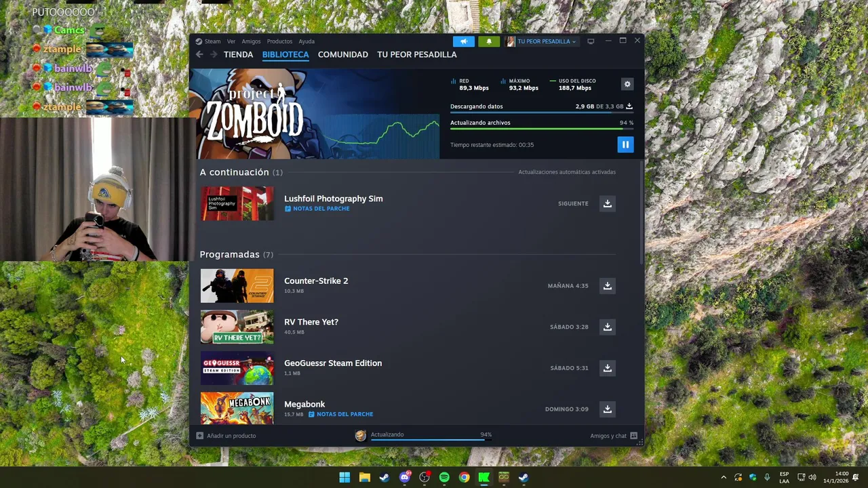Open the Amigos menu

251,41
